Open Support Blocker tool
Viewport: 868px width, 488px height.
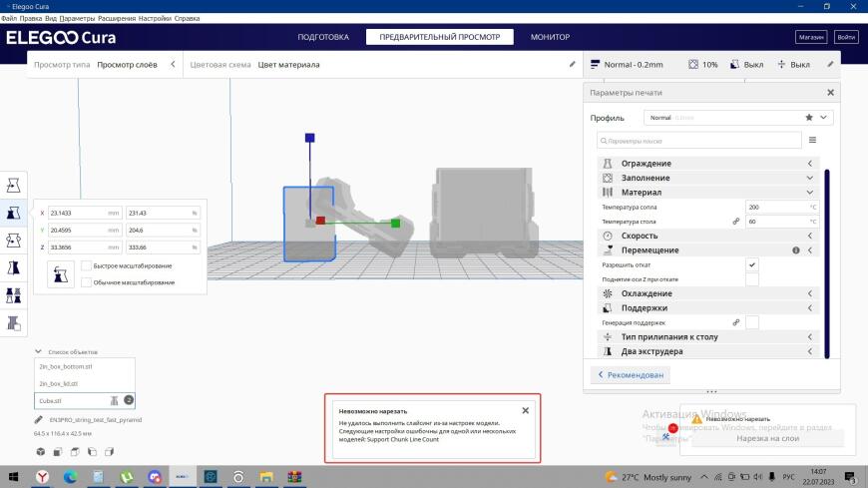pos(13,323)
